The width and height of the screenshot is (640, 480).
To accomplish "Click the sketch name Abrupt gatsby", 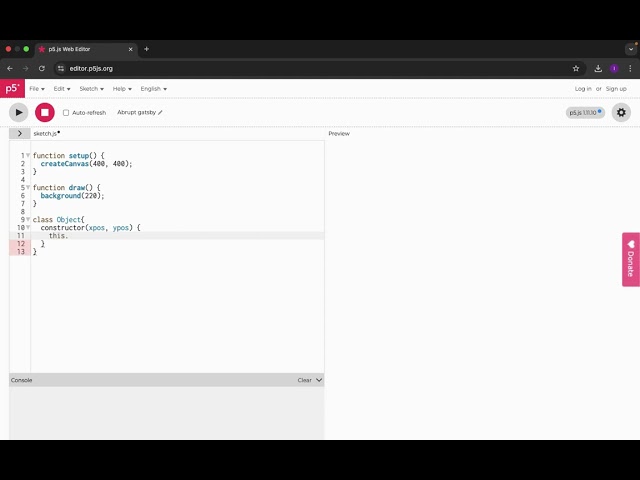I will click(136, 112).
